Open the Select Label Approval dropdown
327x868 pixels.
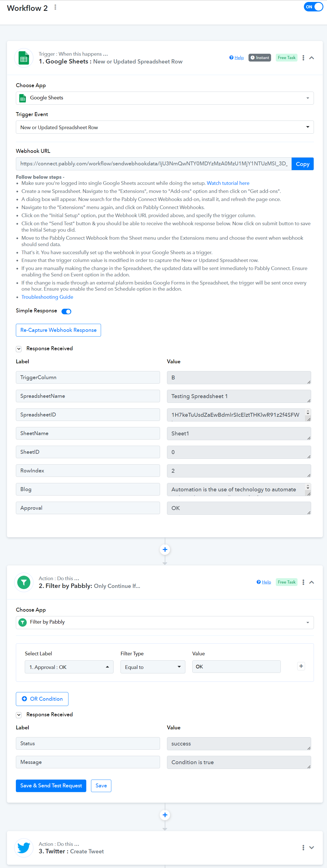[x=69, y=667]
